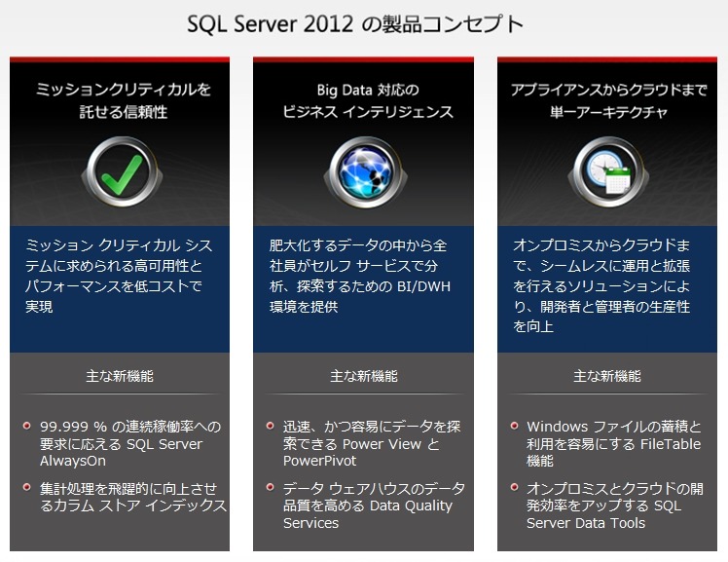The width and height of the screenshot is (728, 562).
Task: Click the "Power View と PowerPivot" bullet text
Action: 372,443
